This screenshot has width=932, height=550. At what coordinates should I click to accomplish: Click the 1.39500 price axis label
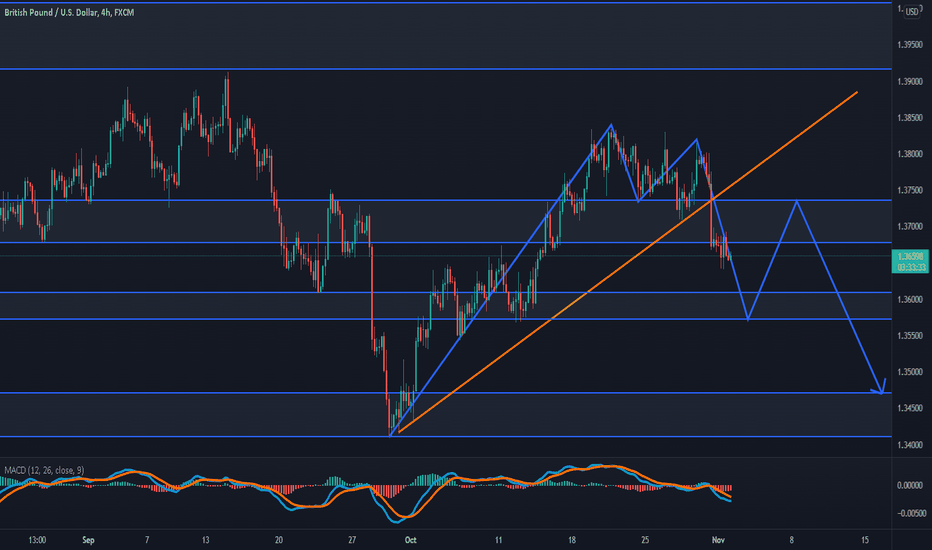[x=910, y=45]
